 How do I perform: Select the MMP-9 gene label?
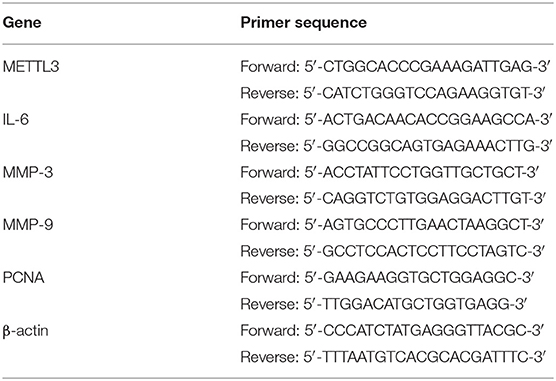[28, 225]
